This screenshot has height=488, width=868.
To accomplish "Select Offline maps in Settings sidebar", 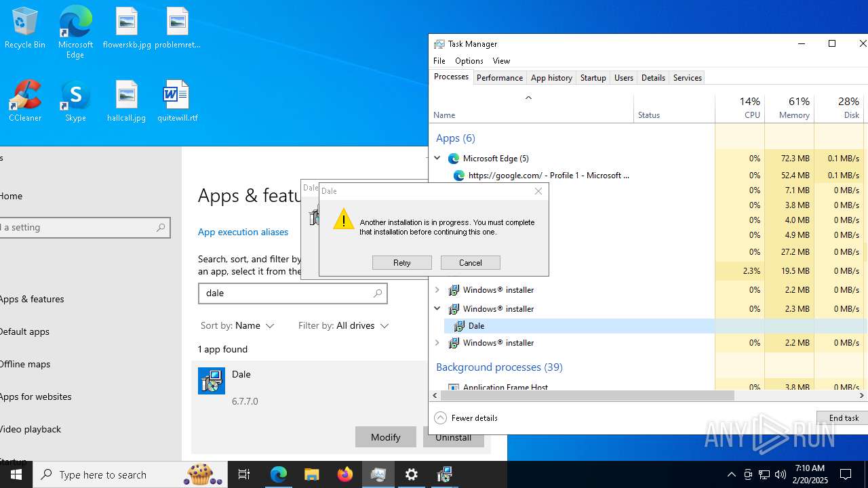I will (25, 364).
